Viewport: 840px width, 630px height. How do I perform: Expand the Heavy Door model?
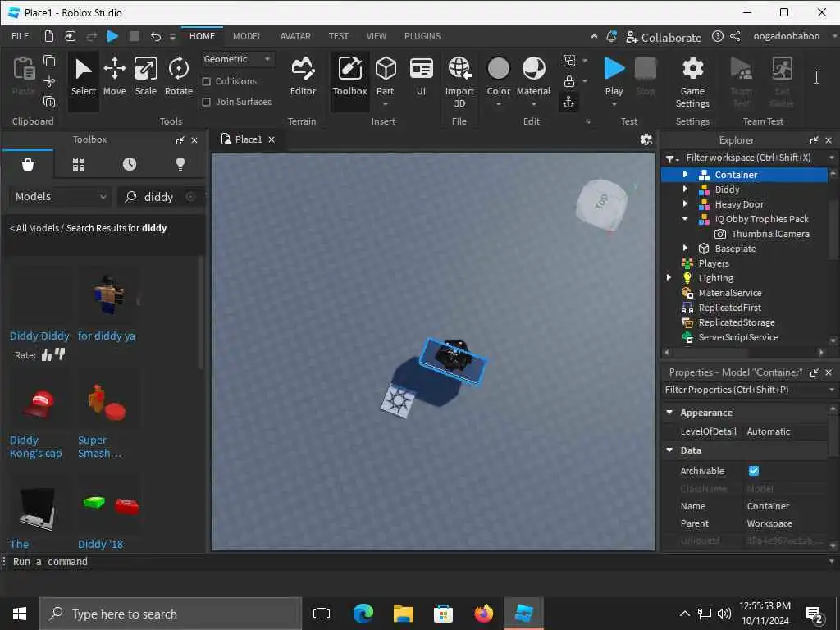(x=685, y=203)
